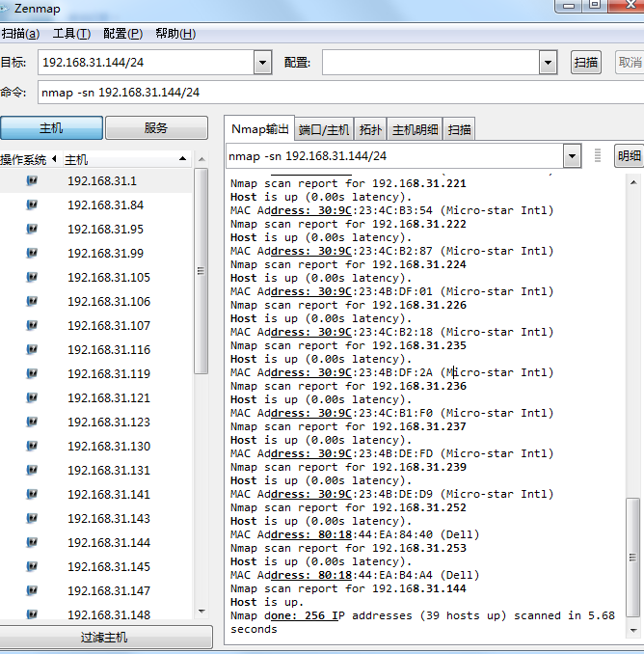The width and height of the screenshot is (644, 654).
Task: Click OS icon beside host 192.168.31.121
Action: tap(32, 398)
